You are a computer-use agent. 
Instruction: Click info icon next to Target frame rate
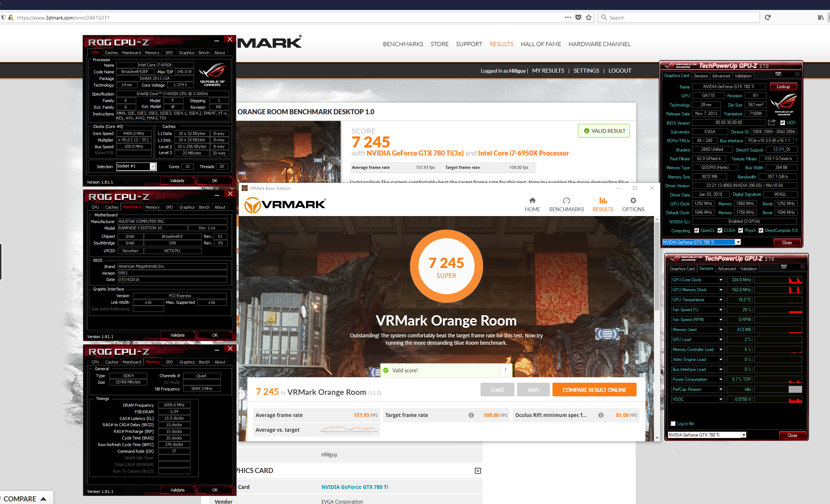[x=471, y=415]
